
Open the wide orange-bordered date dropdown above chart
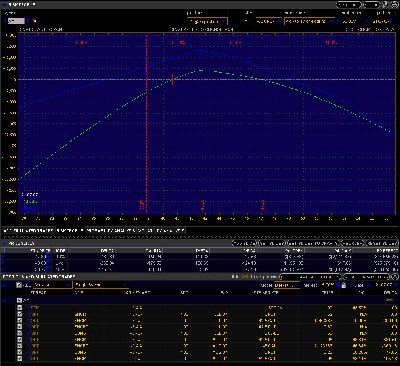pyautogui.click(x=309, y=21)
